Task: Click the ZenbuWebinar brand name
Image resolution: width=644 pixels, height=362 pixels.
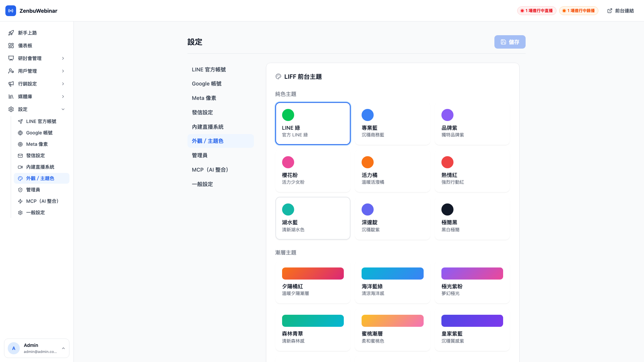Action: pyautogui.click(x=38, y=11)
